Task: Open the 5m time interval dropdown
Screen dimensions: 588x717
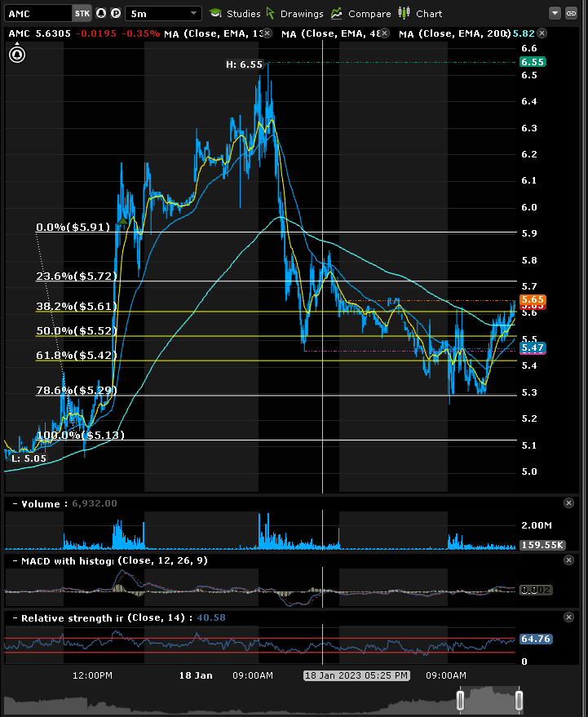Action: (163, 14)
